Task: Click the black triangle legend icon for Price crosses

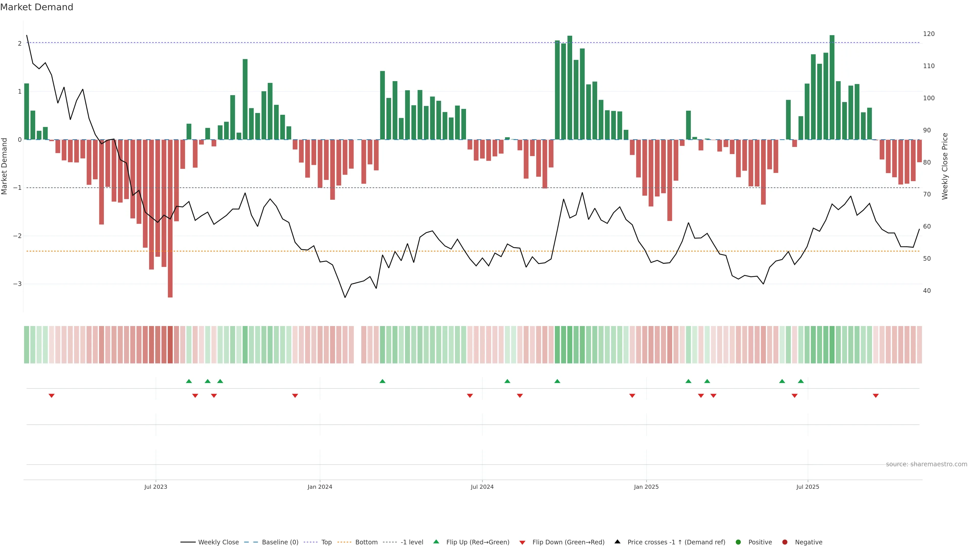Action: coord(617,542)
